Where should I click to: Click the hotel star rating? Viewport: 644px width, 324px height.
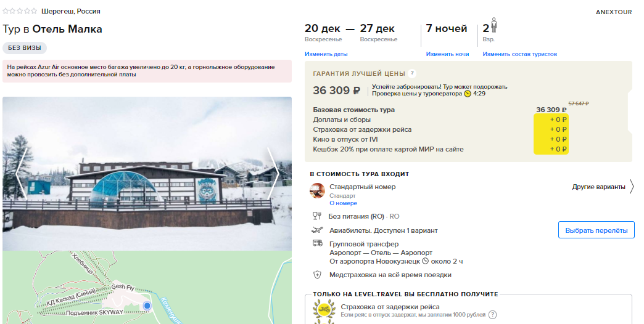20,11
